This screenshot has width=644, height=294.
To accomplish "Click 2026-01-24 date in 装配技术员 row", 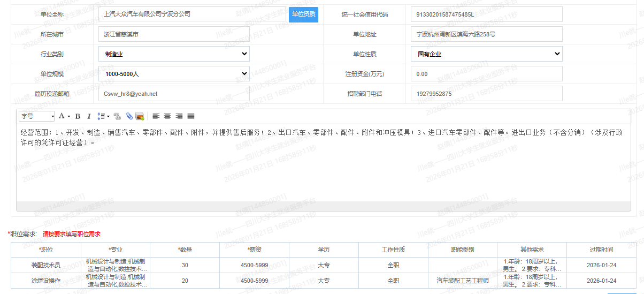I will 602,265.
